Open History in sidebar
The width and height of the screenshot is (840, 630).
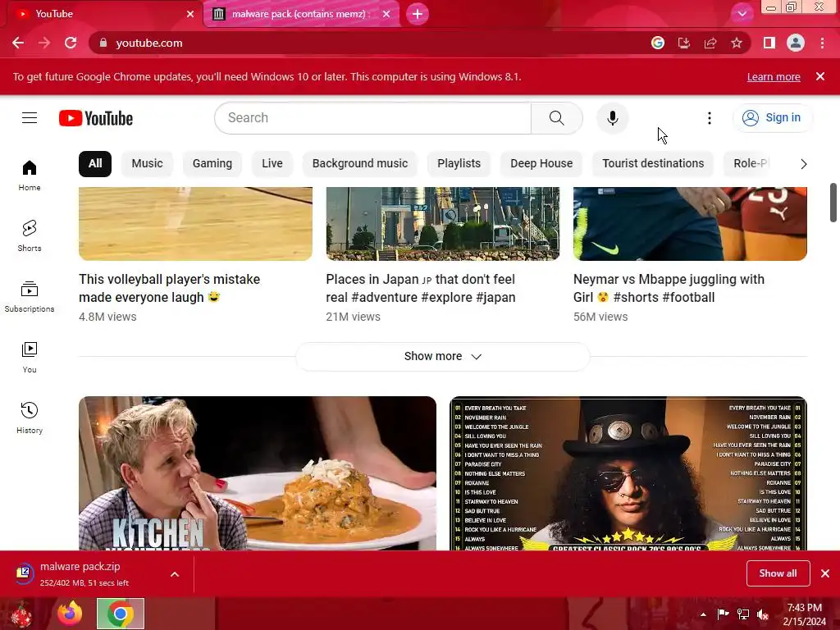30,418
